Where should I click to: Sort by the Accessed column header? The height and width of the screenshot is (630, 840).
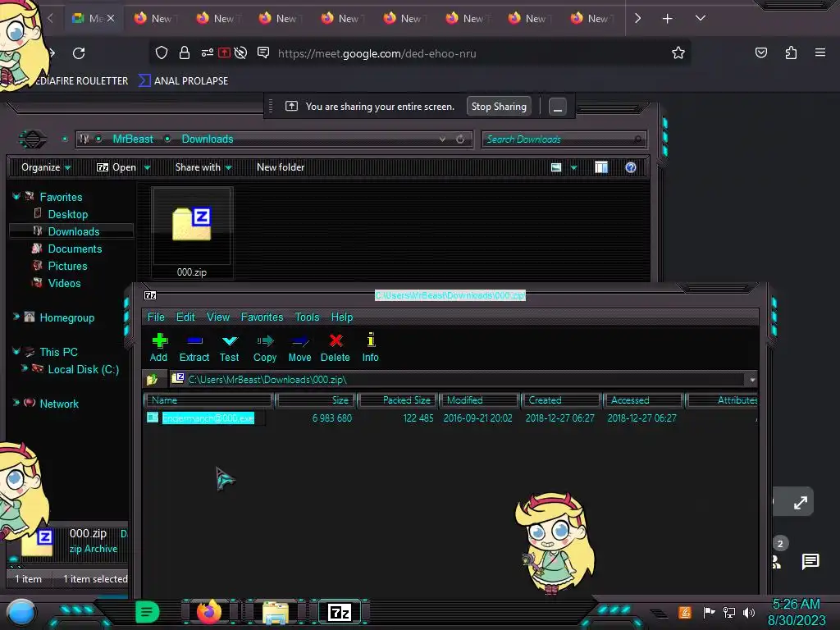click(x=643, y=400)
